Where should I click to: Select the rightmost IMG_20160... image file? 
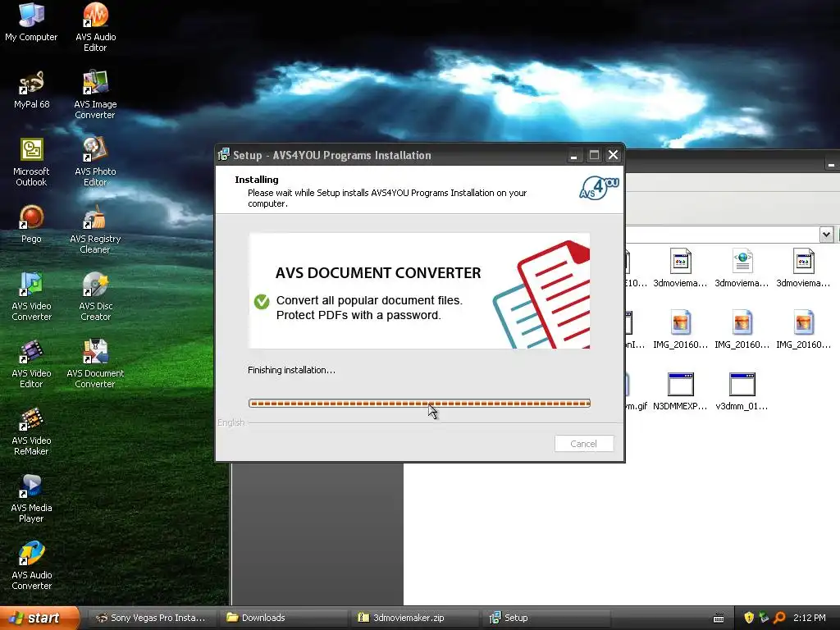click(804, 330)
